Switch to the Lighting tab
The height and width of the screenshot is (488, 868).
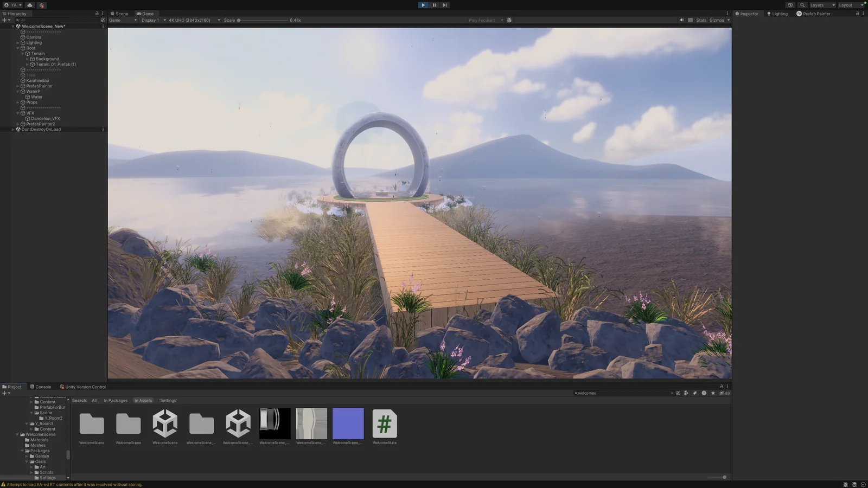(777, 14)
